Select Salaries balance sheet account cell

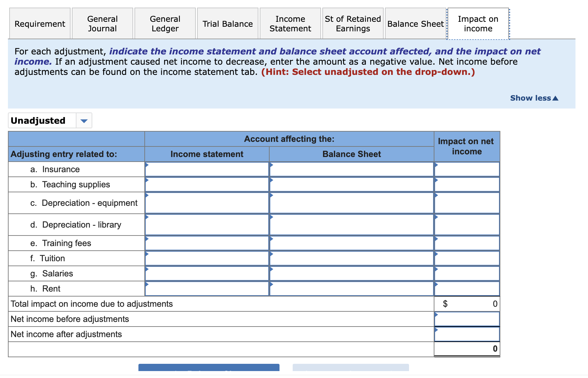352,273
